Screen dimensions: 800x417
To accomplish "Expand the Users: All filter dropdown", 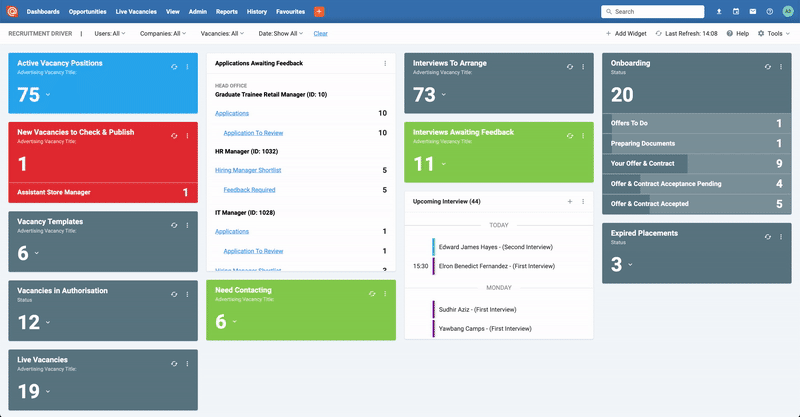I will click(110, 34).
